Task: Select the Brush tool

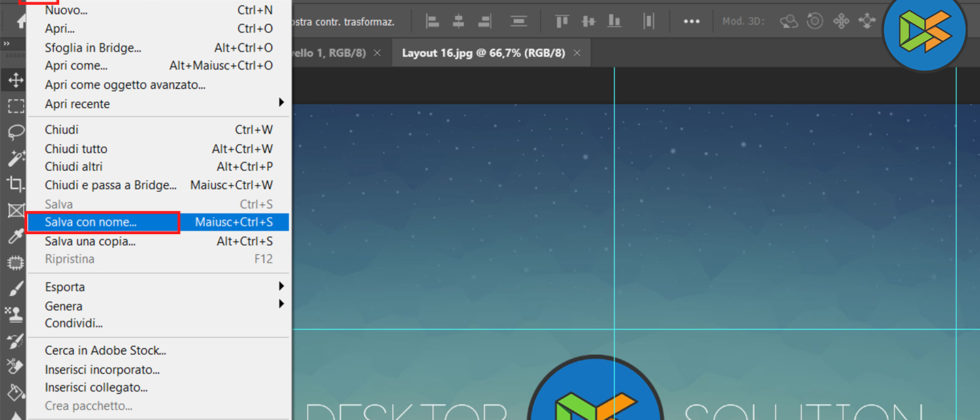Action: [x=15, y=289]
